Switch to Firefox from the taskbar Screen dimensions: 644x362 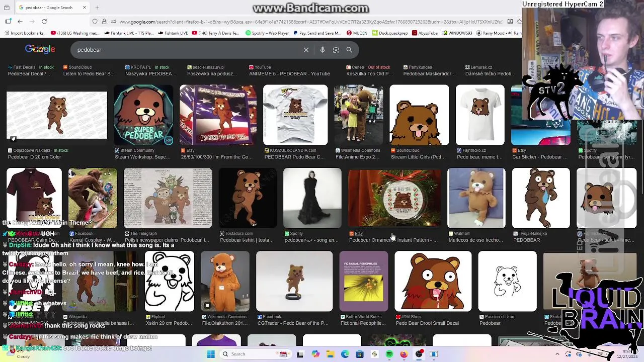404,354
